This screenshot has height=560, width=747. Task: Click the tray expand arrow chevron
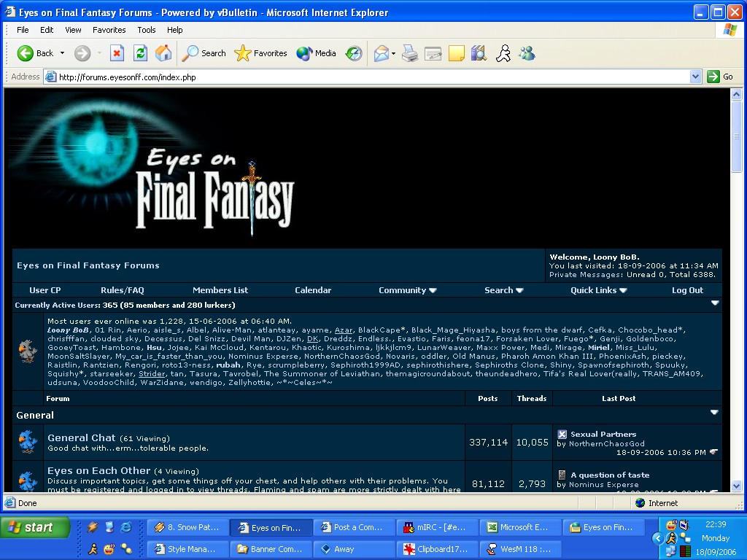658,538
